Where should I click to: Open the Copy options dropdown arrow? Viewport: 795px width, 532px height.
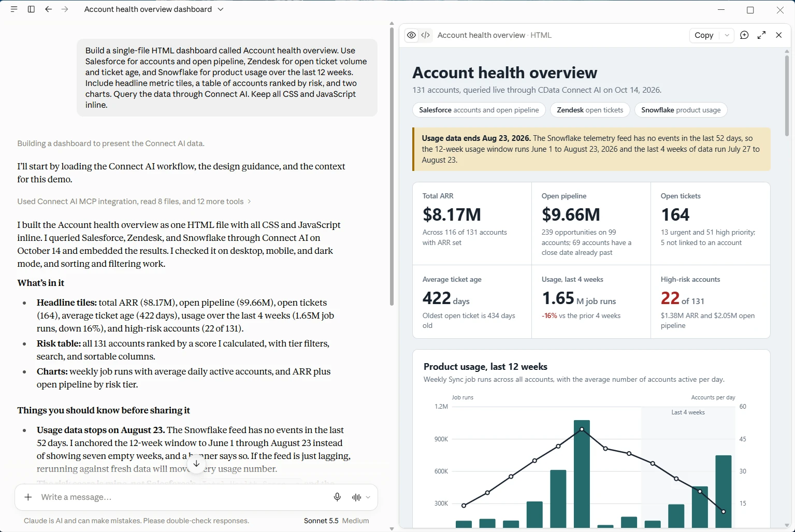tap(727, 35)
